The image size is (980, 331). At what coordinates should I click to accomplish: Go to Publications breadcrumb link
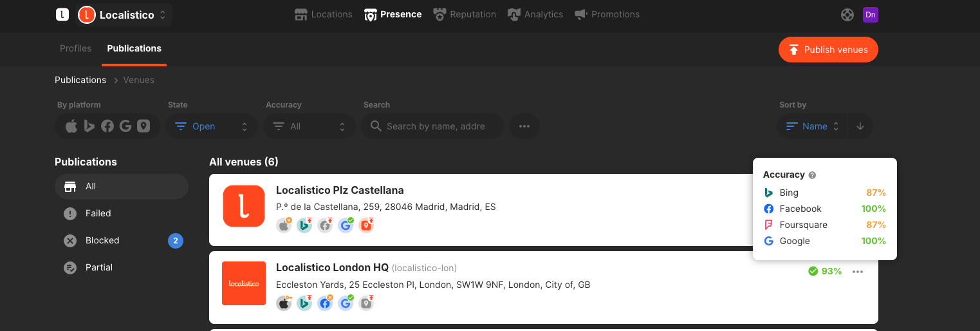coord(80,80)
